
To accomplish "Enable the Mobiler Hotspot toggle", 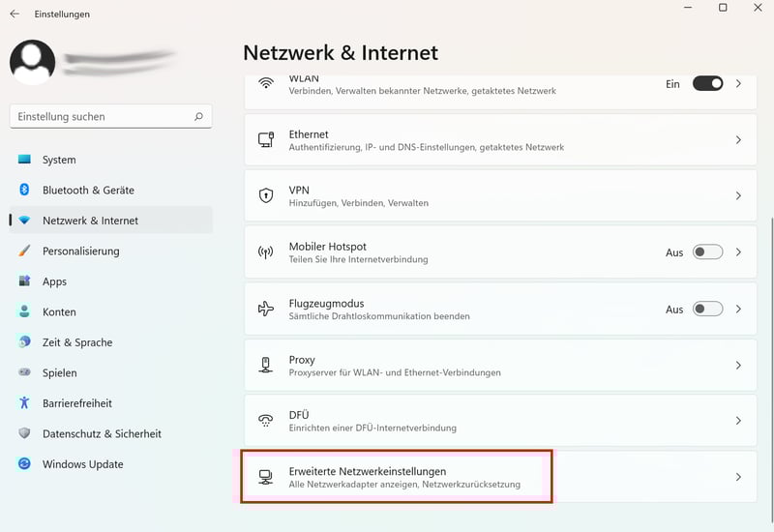I will tap(707, 252).
